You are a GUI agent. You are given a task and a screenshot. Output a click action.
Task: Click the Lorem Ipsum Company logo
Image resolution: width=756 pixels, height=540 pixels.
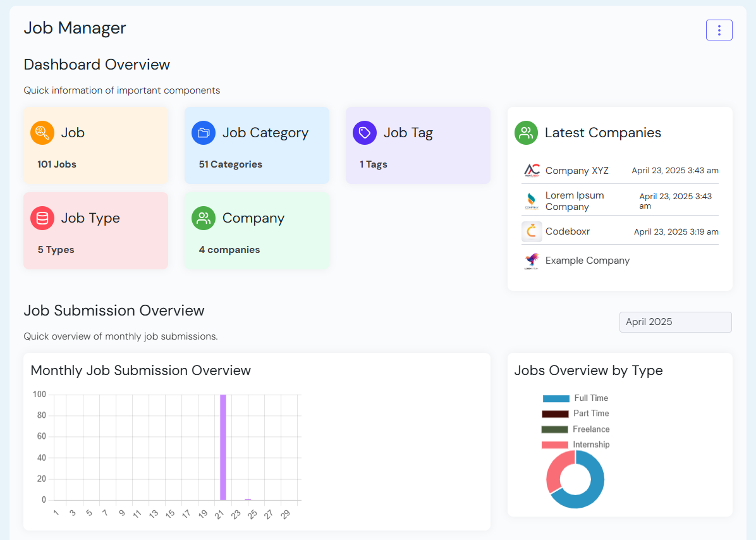pos(532,201)
